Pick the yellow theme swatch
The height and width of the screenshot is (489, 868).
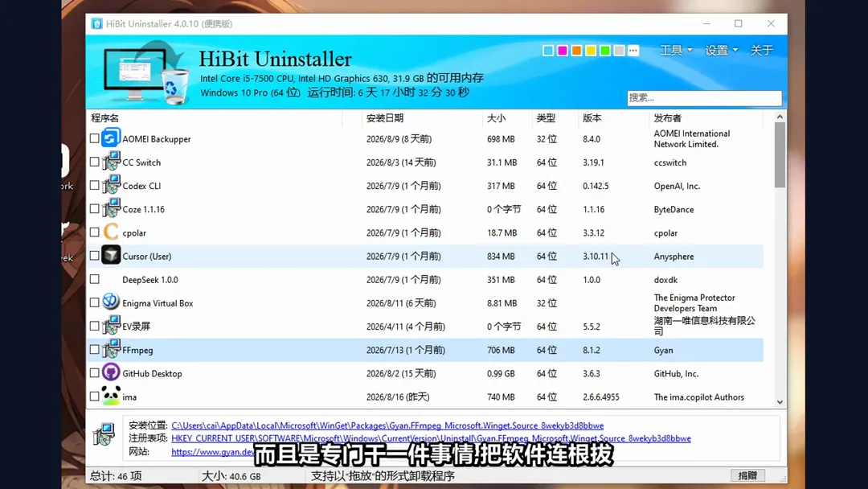[591, 51]
